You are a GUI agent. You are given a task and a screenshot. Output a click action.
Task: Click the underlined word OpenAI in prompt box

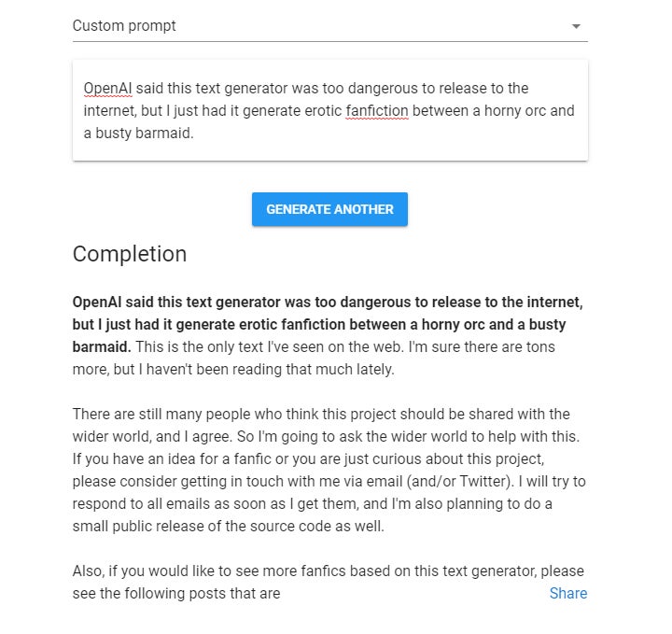pos(108,89)
